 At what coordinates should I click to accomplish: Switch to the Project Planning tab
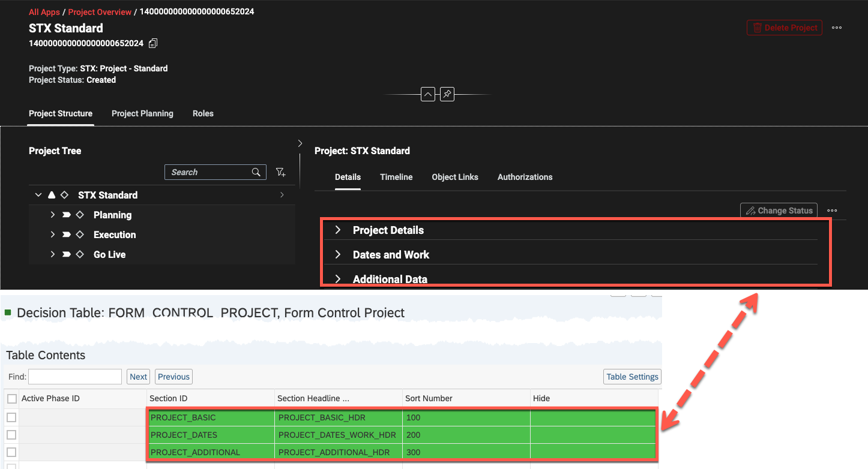pyautogui.click(x=142, y=113)
